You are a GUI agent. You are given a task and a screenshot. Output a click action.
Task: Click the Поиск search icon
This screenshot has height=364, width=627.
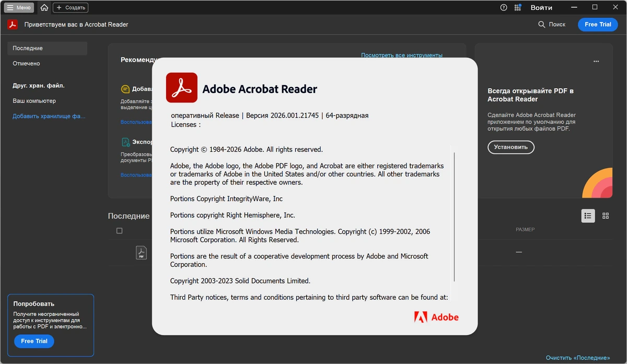click(x=542, y=25)
